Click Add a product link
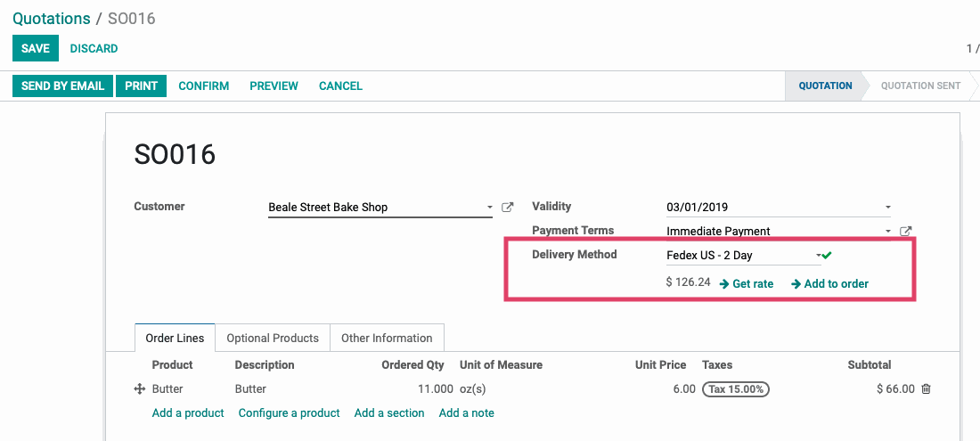The height and width of the screenshot is (441, 980). tap(188, 412)
